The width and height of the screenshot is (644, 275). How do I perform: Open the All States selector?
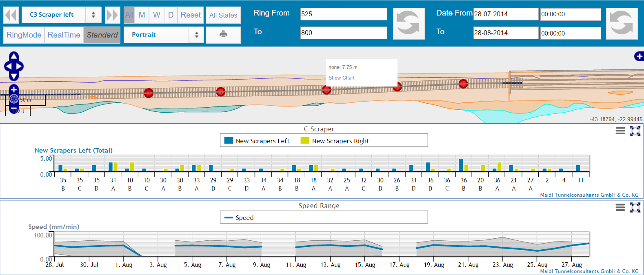click(x=223, y=15)
